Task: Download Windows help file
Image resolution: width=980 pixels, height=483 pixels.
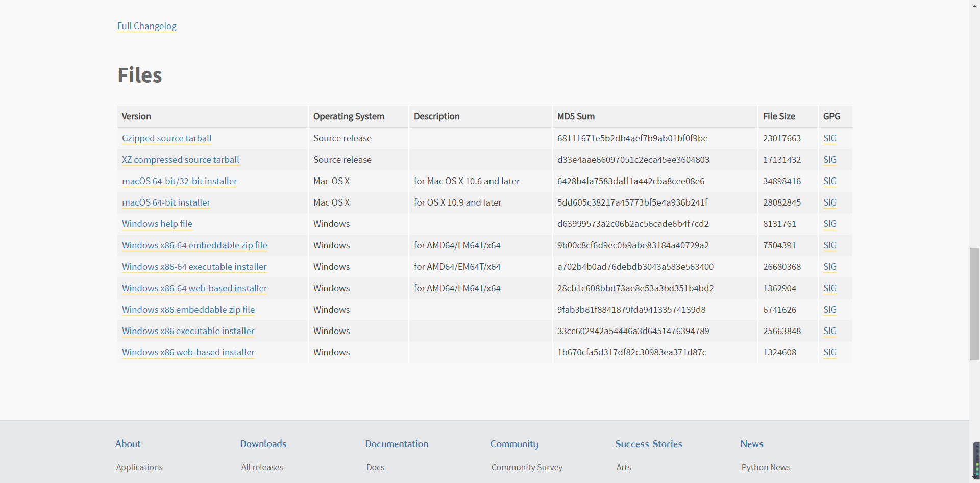Action: click(157, 224)
